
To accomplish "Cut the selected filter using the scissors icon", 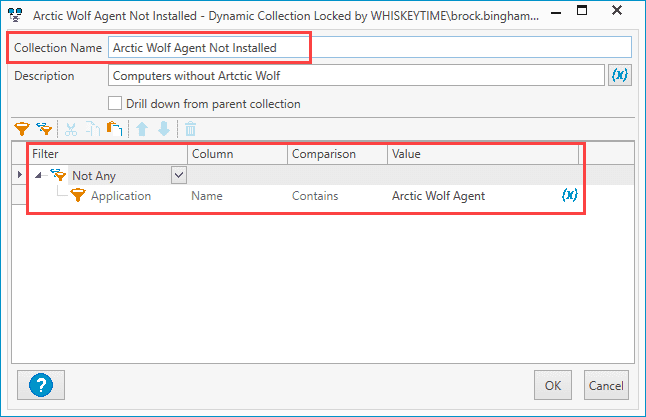I will coord(71,129).
